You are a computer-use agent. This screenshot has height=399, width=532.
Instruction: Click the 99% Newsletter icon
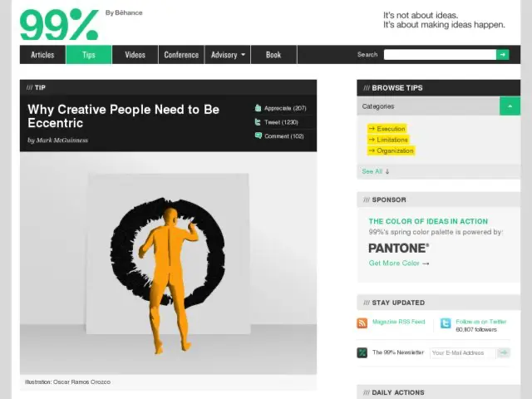(362, 352)
